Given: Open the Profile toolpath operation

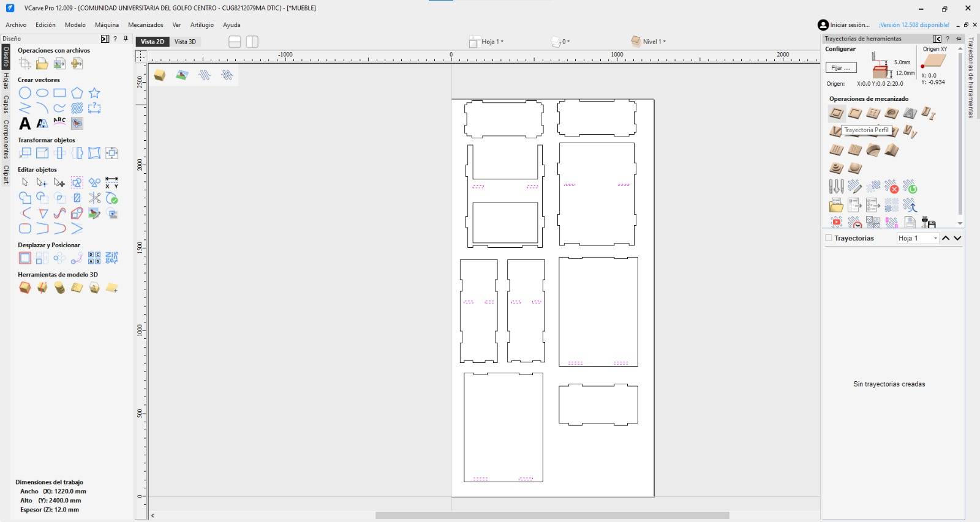Looking at the screenshot, I should [x=836, y=113].
